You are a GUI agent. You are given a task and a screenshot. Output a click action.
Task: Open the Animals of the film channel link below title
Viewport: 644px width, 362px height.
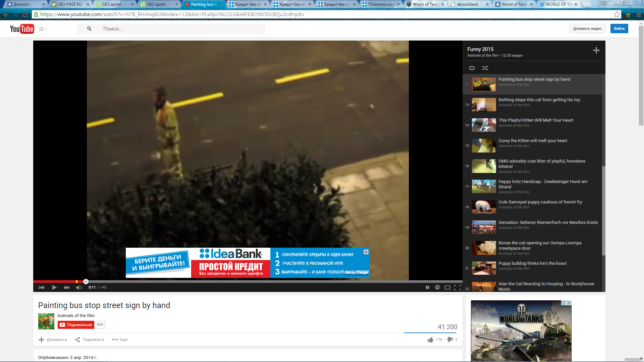tap(76, 316)
